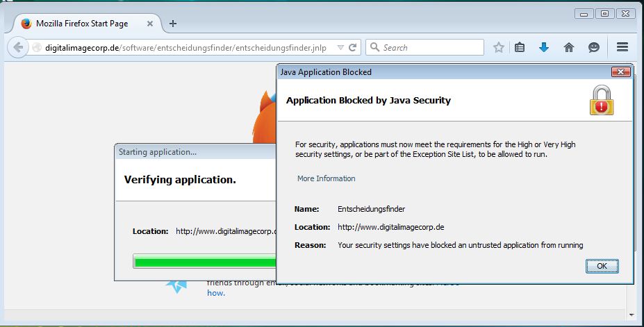Viewport: 644px width, 327px height.
Task: Open the Downloads arrow panel
Action: click(544, 48)
